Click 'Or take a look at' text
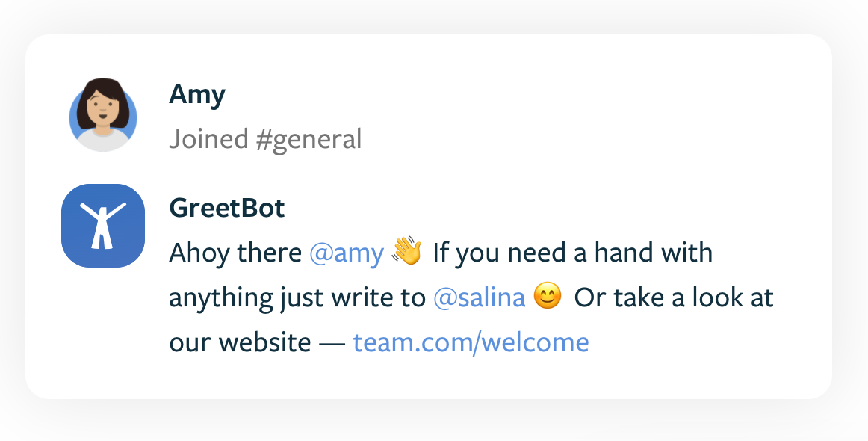 tap(673, 297)
